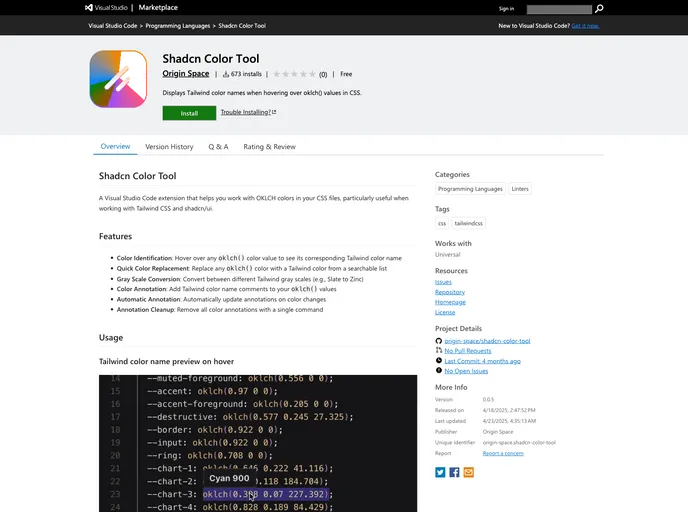Click the Programming Languages category tag

coord(470,189)
